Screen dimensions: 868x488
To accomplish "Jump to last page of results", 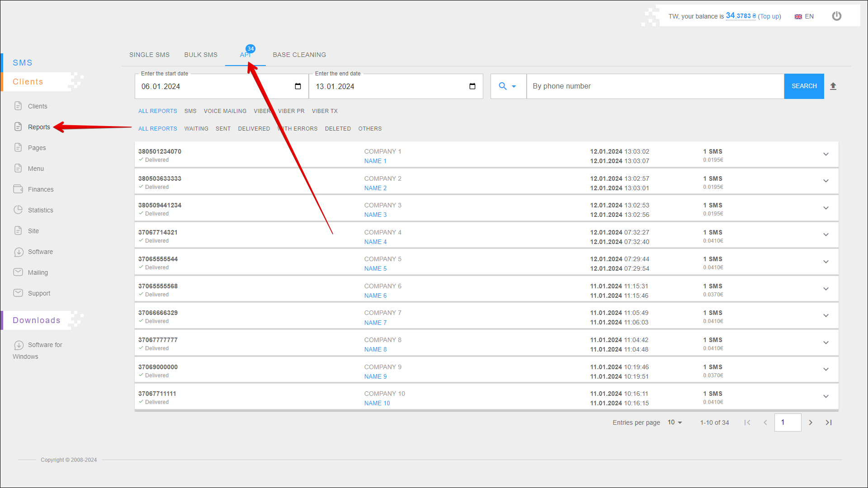I will point(829,422).
